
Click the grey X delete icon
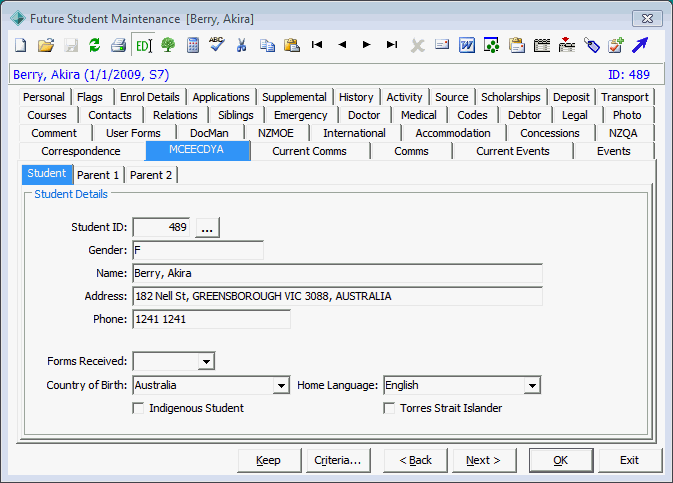tap(417, 45)
